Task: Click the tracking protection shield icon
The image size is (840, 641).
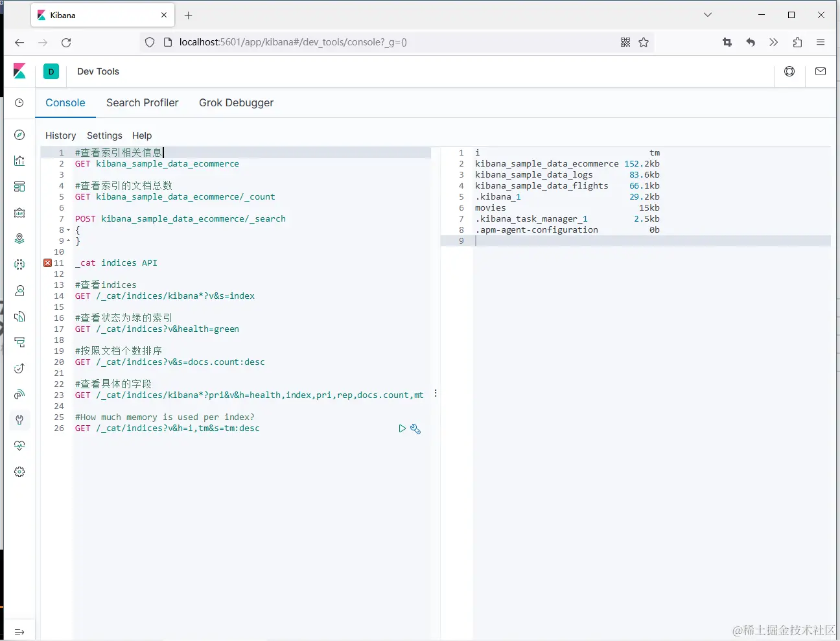Action: point(150,42)
